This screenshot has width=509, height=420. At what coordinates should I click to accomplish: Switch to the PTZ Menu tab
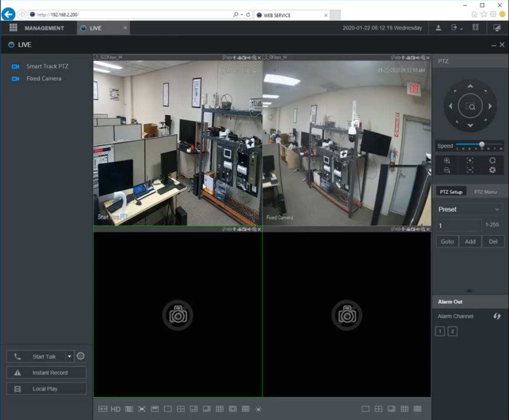485,192
